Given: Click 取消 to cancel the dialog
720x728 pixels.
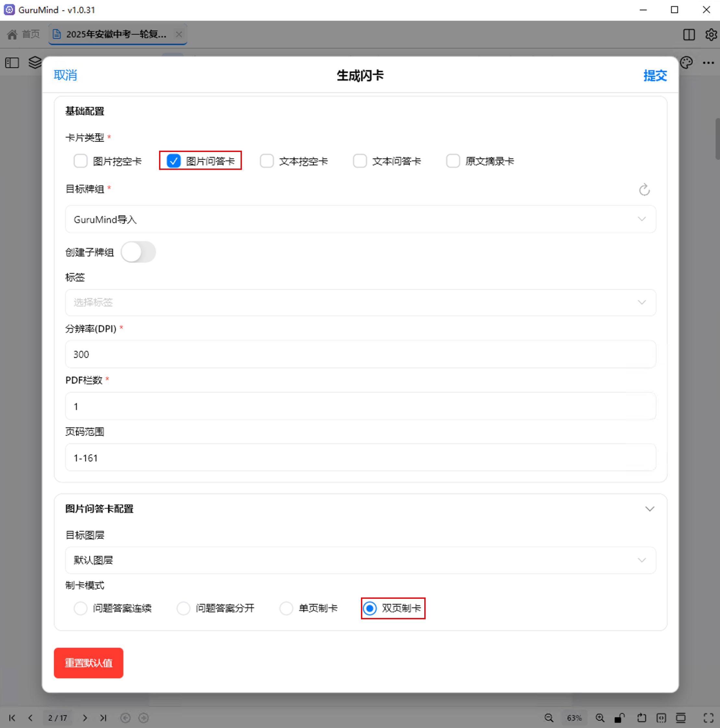Looking at the screenshot, I should [66, 75].
